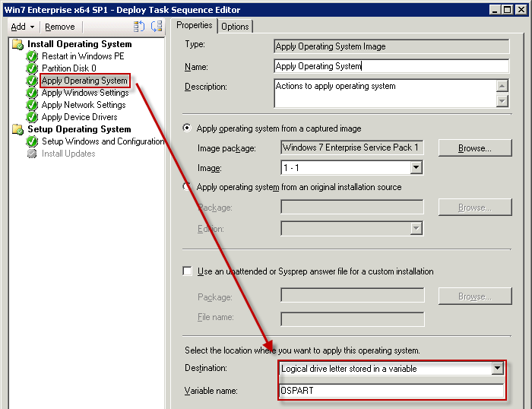Click the Image package field

(x=352, y=147)
